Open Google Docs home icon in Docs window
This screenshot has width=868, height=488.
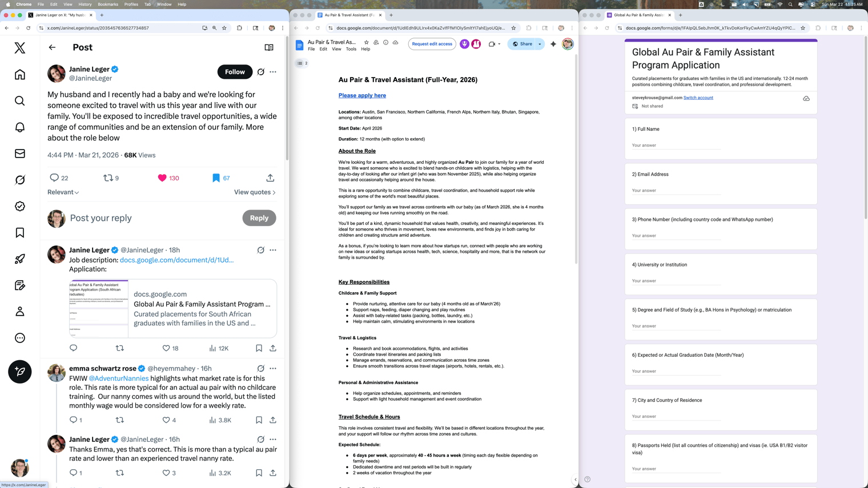[299, 45]
